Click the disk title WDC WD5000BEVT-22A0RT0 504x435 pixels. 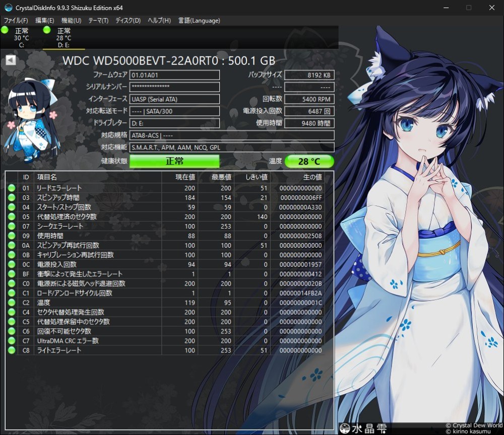pyautogui.click(x=141, y=61)
